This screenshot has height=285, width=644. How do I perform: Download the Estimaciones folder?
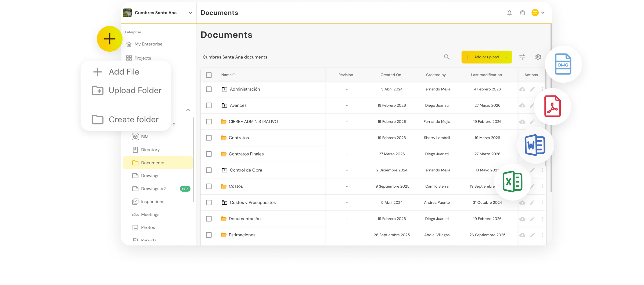pyautogui.click(x=522, y=235)
